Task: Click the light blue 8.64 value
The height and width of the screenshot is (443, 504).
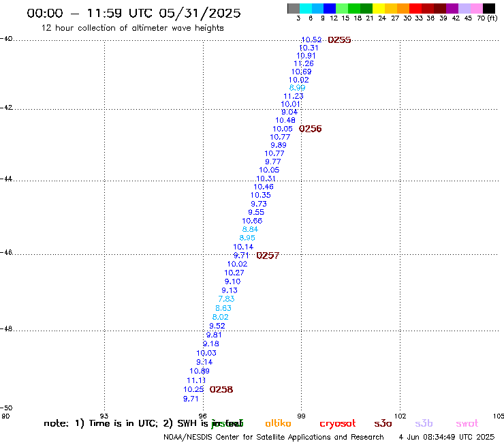Action: click(x=250, y=230)
